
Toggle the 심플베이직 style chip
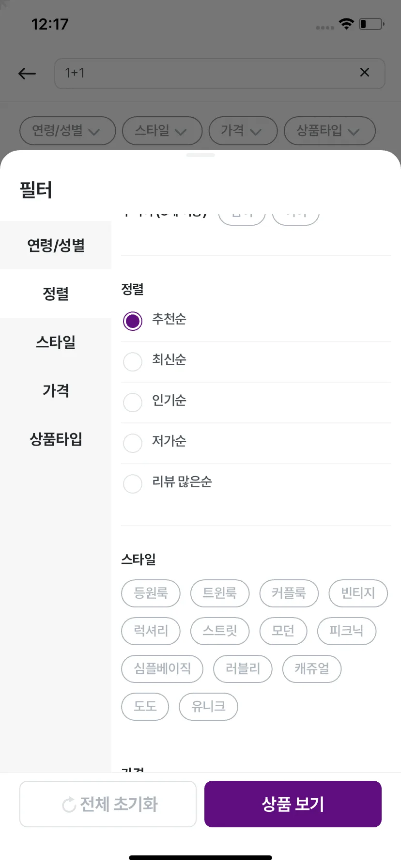162,669
